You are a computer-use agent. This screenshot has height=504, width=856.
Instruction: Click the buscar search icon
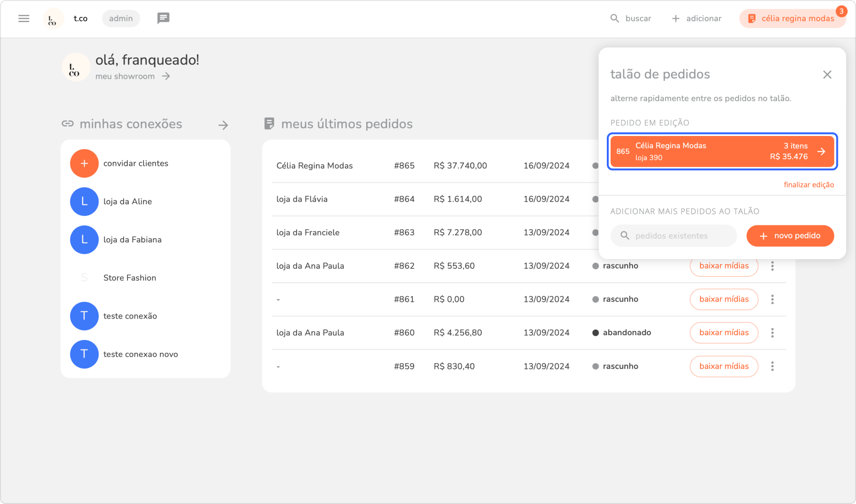(x=615, y=19)
